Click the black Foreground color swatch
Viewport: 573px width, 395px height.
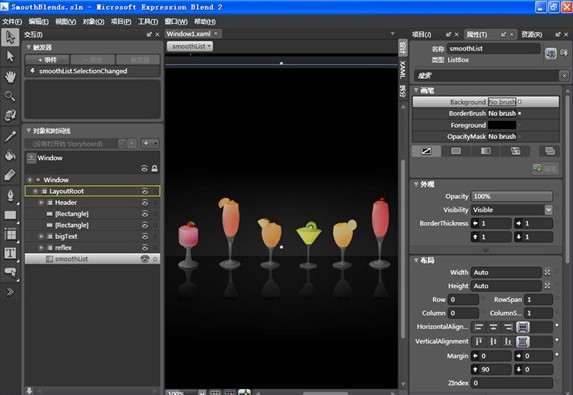point(502,125)
